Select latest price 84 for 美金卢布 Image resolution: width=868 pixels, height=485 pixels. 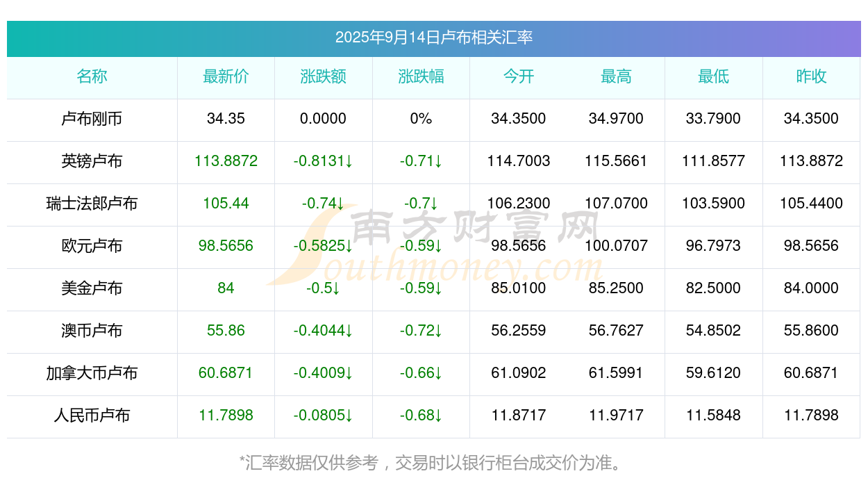226,288
